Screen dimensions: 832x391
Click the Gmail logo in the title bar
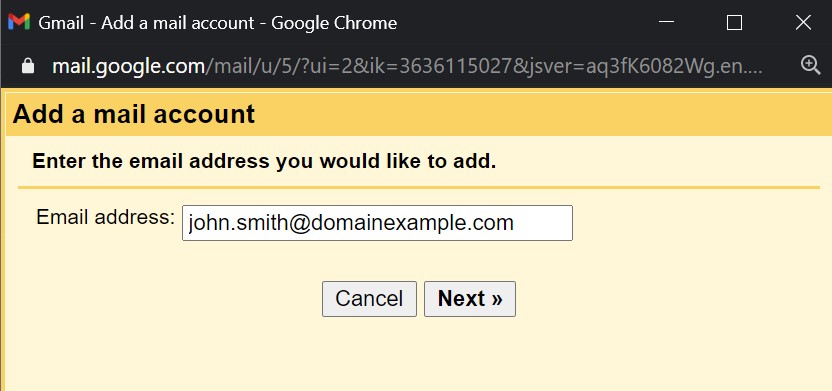[x=19, y=22]
